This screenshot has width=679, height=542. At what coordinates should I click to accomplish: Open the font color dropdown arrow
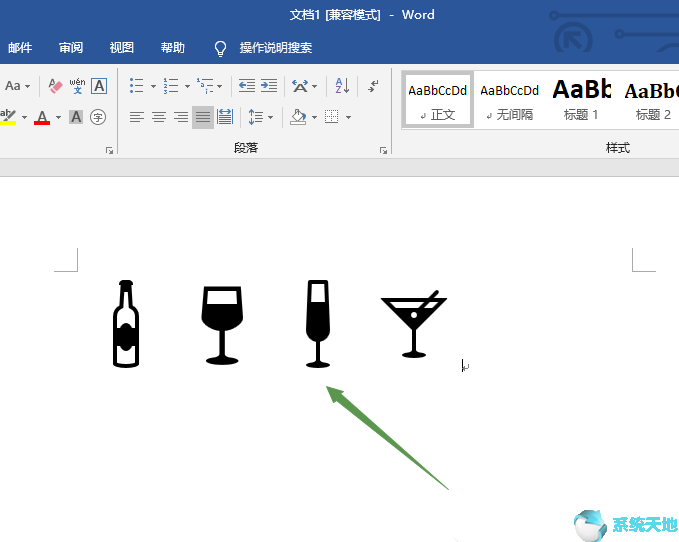pos(58,117)
